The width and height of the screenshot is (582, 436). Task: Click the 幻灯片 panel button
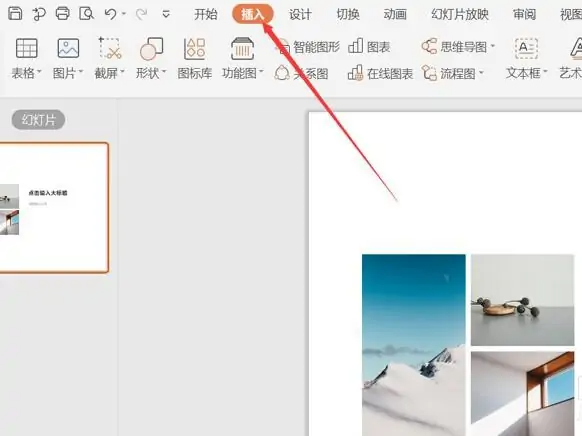[x=38, y=120]
